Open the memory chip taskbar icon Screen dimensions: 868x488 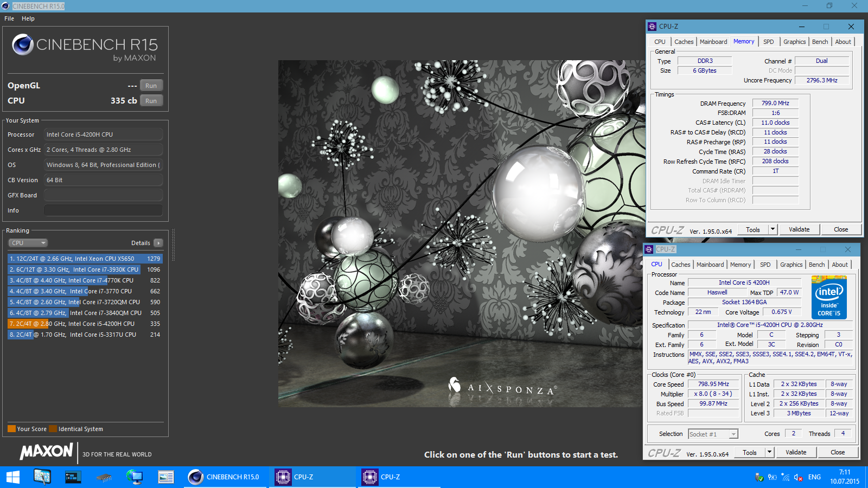104,478
